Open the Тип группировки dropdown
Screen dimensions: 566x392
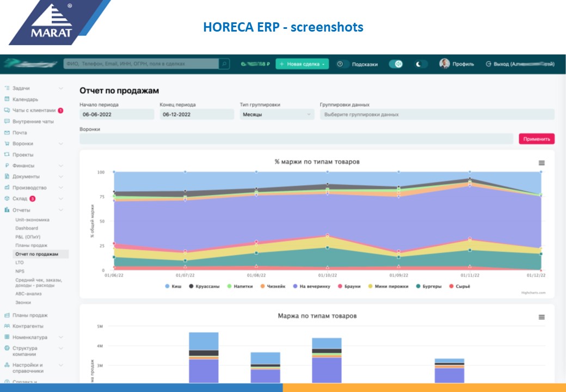pyautogui.click(x=277, y=114)
